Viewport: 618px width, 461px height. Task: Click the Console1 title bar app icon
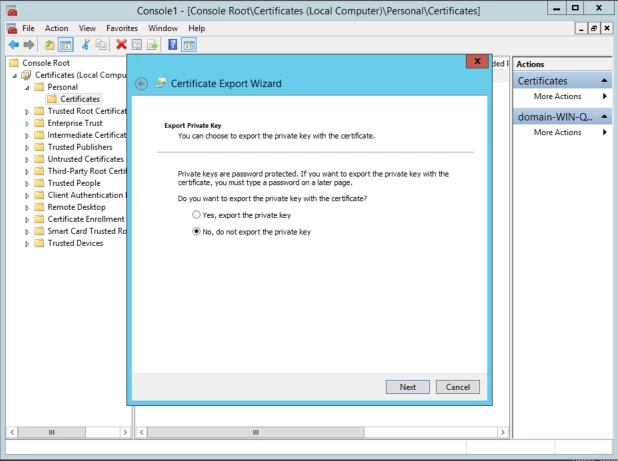coord(12,11)
